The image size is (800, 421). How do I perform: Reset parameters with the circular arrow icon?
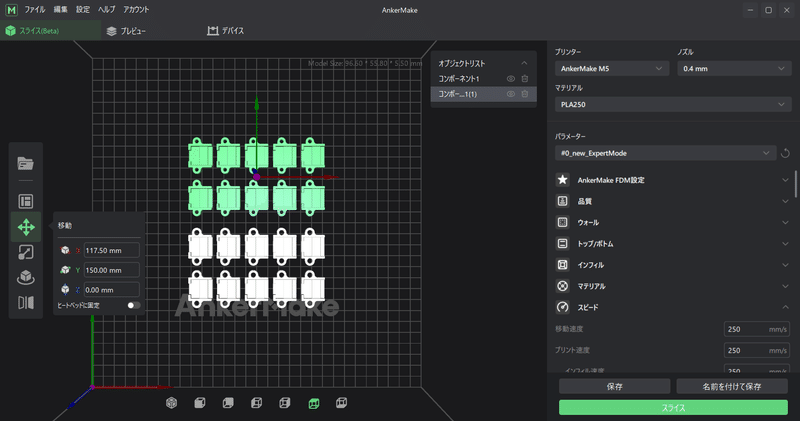(x=785, y=153)
